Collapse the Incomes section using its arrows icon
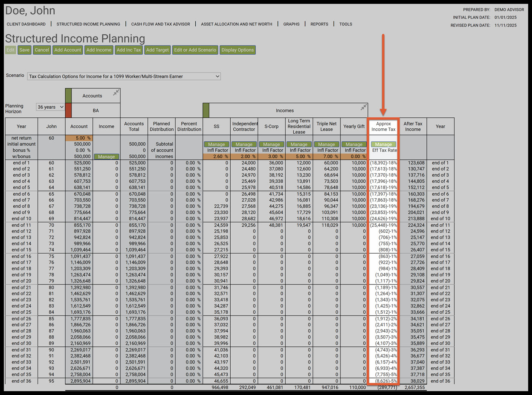532x395 pixels. click(364, 107)
